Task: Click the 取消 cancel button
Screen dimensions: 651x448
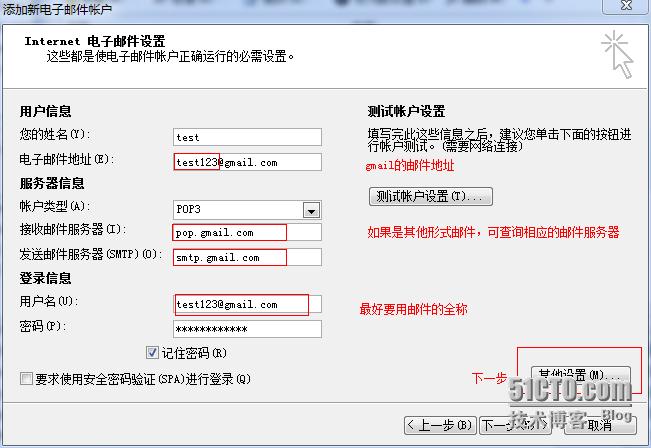Action: [x=600, y=426]
